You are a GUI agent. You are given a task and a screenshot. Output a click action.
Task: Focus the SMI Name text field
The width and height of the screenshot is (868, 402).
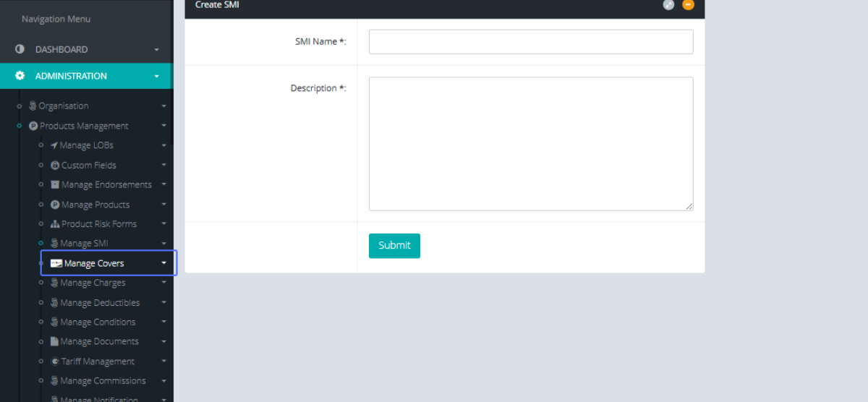[530, 42]
